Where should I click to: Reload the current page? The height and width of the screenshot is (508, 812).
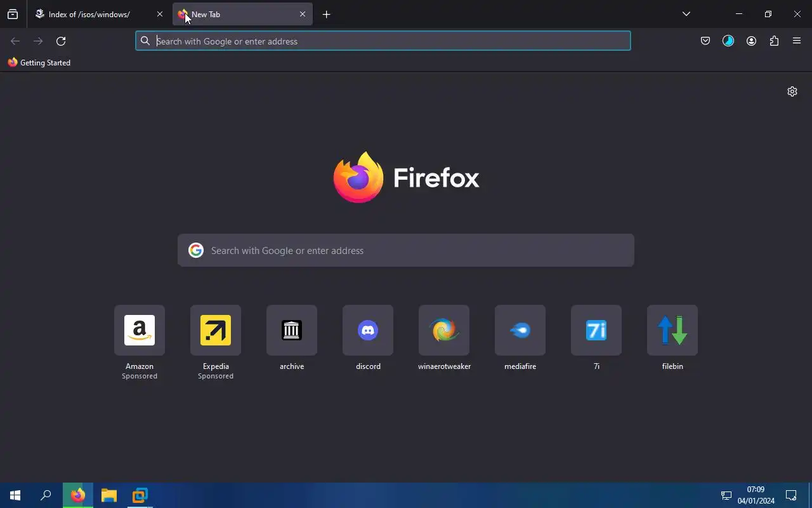pyautogui.click(x=61, y=41)
